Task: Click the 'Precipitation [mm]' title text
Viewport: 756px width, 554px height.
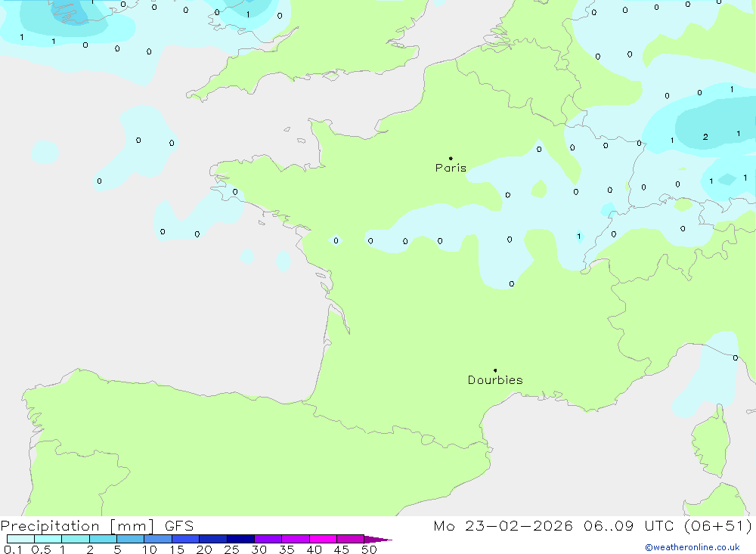Action: [77, 526]
